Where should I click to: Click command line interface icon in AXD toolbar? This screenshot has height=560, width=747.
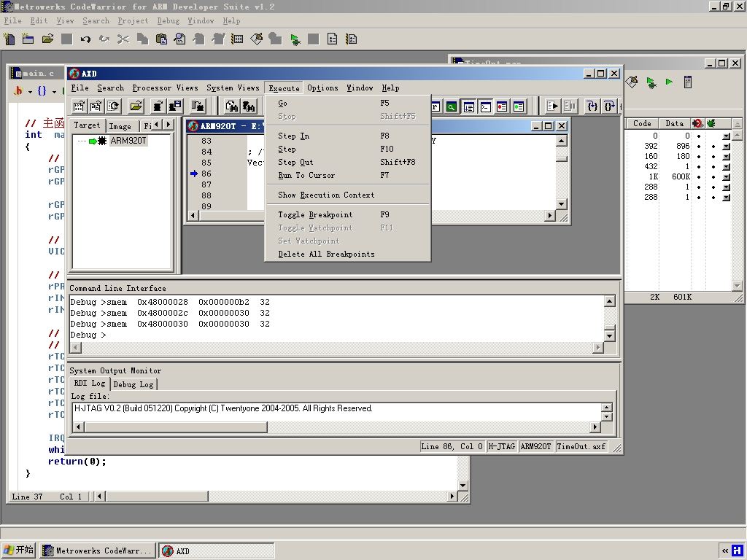(485, 106)
